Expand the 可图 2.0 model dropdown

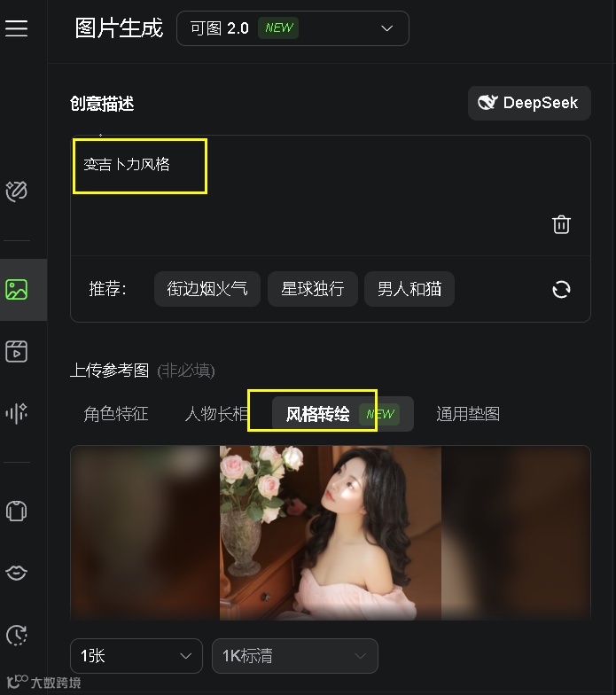pos(292,28)
